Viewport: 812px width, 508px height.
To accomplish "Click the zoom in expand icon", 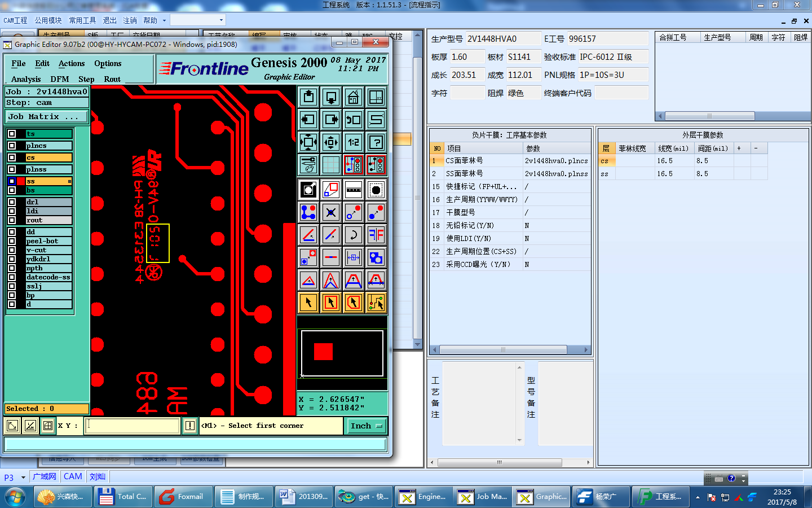I will coord(308,142).
